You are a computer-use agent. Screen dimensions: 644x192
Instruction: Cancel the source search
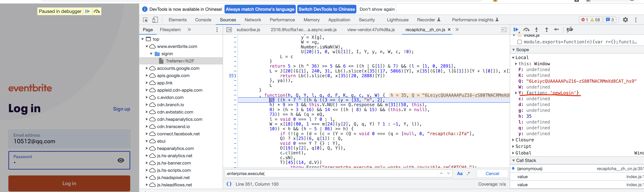(492, 173)
